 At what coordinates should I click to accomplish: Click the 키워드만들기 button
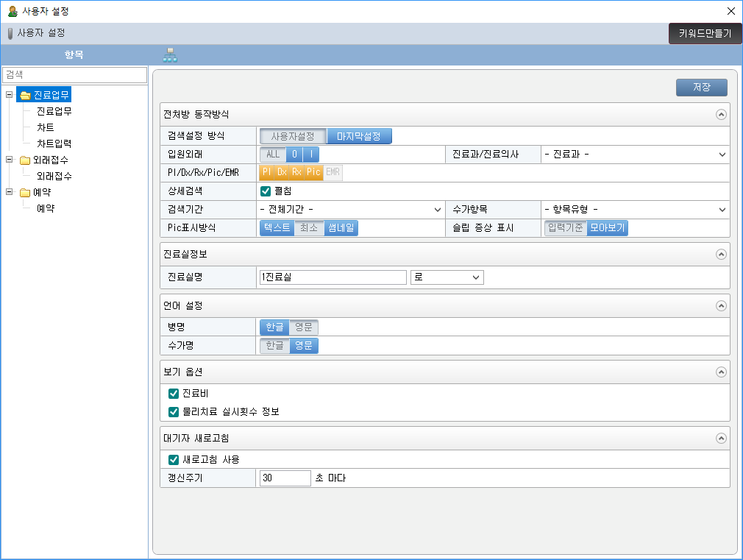click(705, 34)
